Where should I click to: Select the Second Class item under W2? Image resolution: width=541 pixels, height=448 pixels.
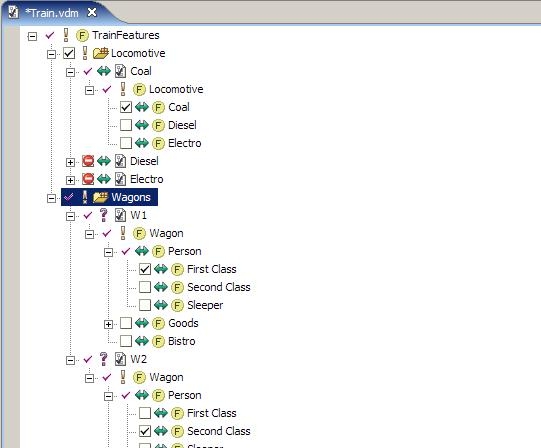pyautogui.click(x=219, y=431)
